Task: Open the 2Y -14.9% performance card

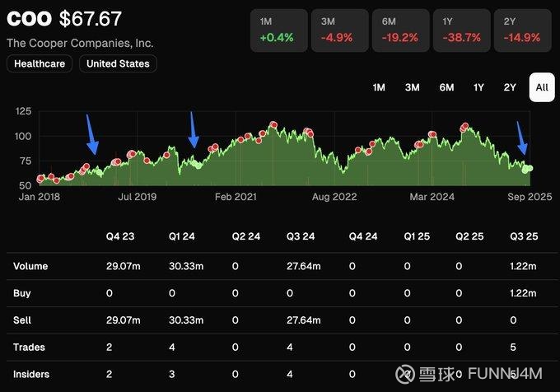Action: click(522, 30)
